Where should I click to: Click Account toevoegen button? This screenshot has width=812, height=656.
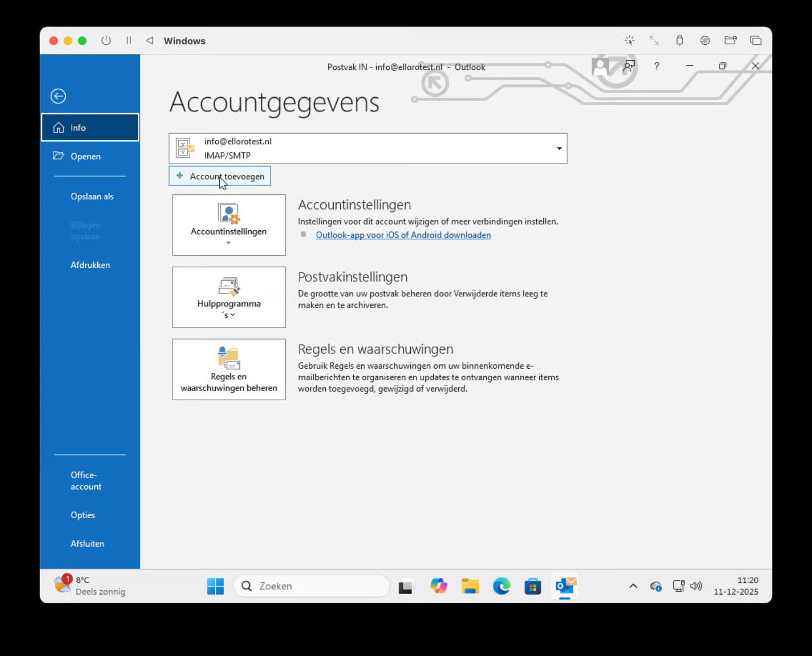220,176
